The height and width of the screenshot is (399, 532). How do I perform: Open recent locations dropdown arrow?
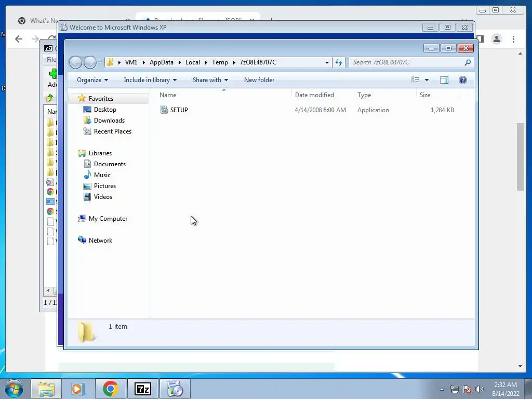tap(100, 63)
